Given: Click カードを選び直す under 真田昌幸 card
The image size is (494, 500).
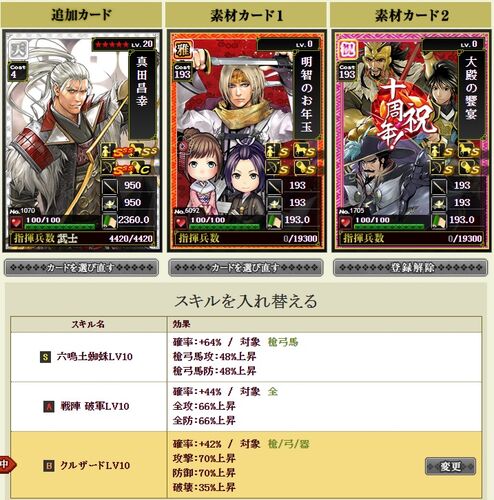Looking at the screenshot, I should (x=81, y=267).
